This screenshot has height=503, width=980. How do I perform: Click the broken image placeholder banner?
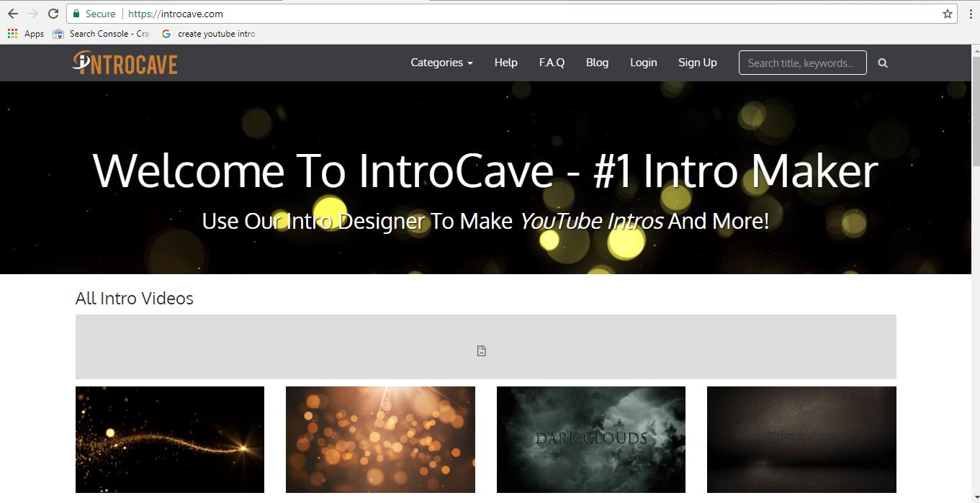coord(486,347)
